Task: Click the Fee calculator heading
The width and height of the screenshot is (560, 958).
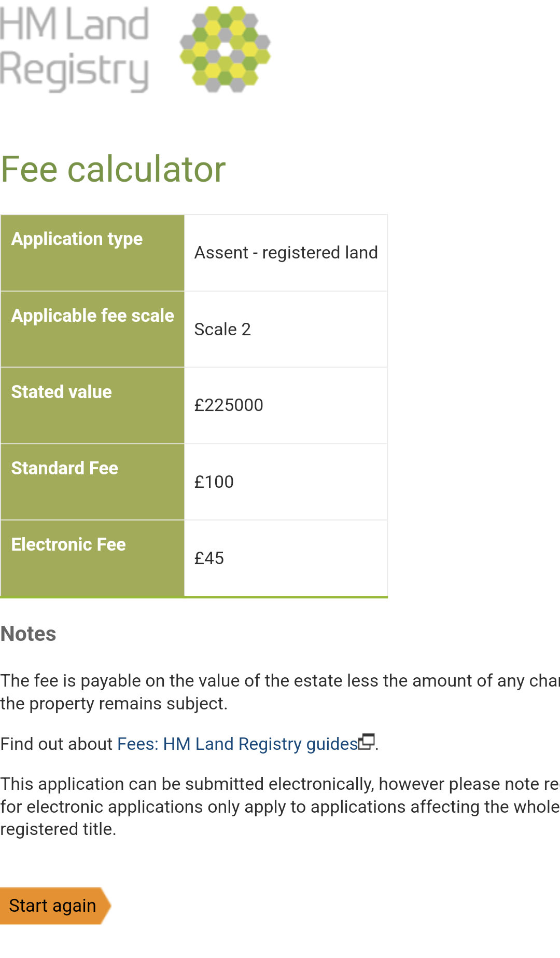Action: [113, 169]
